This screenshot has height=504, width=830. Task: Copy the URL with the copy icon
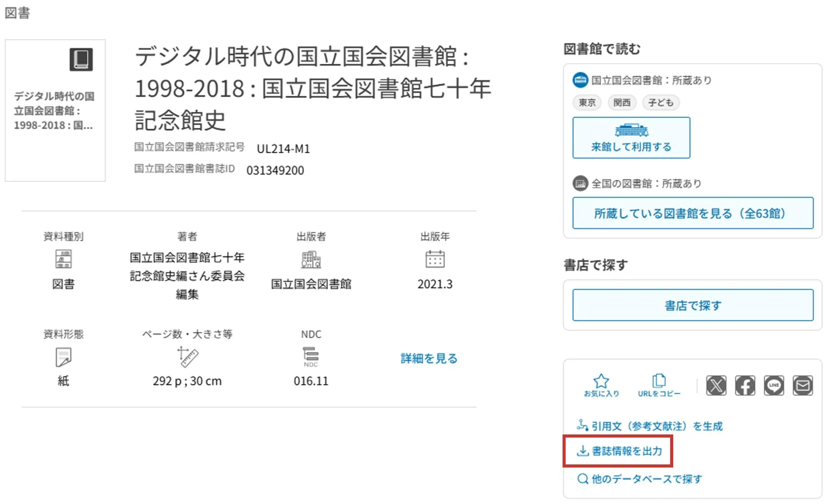(x=659, y=385)
